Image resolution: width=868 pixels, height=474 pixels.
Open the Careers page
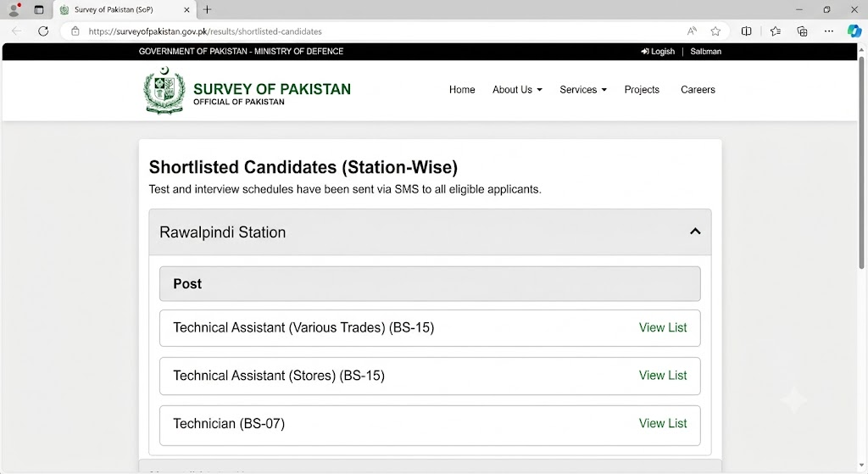coord(698,90)
